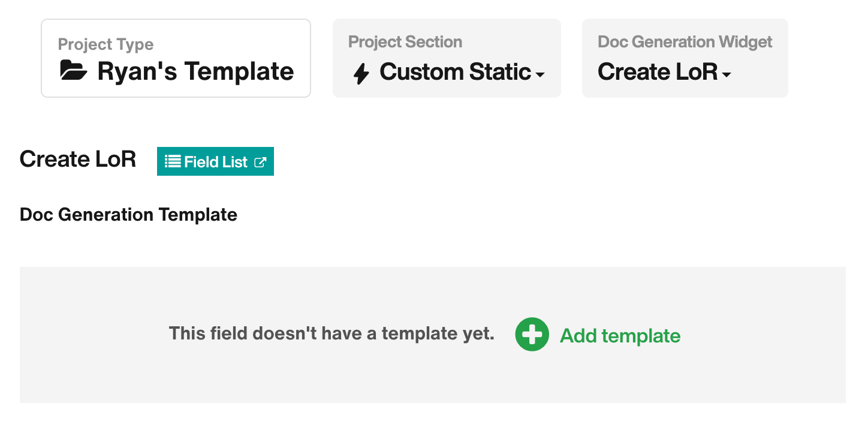The image size is (868, 427).
Task: Click the Doc Generation Template label
Action: (128, 215)
